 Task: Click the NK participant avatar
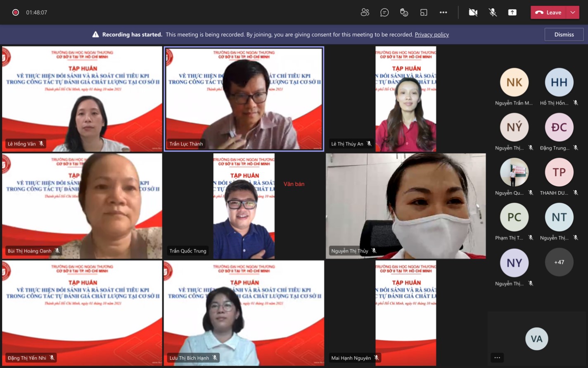[514, 82]
